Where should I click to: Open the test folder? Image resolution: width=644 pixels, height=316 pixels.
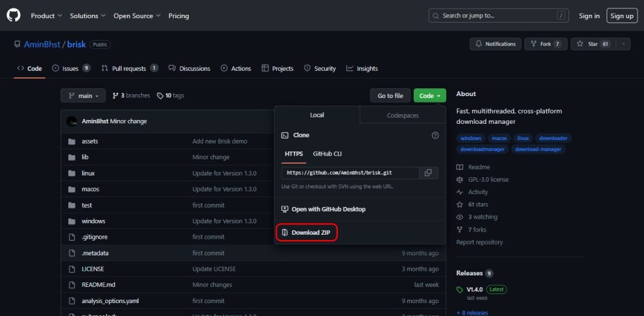coord(86,205)
